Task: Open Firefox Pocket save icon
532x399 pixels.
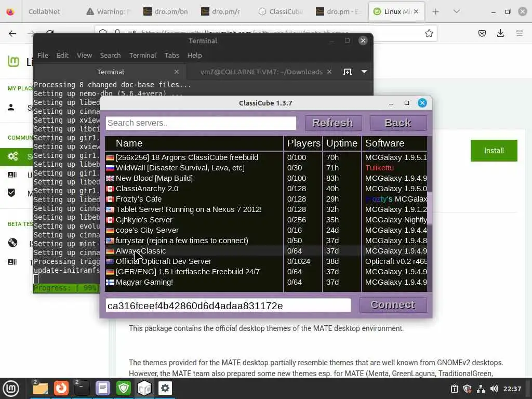Action: pyautogui.click(x=482, y=33)
